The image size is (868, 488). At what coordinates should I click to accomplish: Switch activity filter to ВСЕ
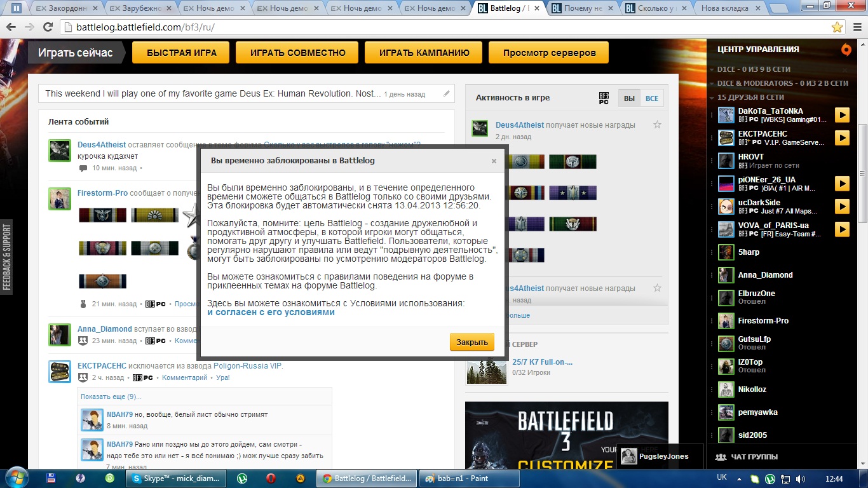[651, 98]
